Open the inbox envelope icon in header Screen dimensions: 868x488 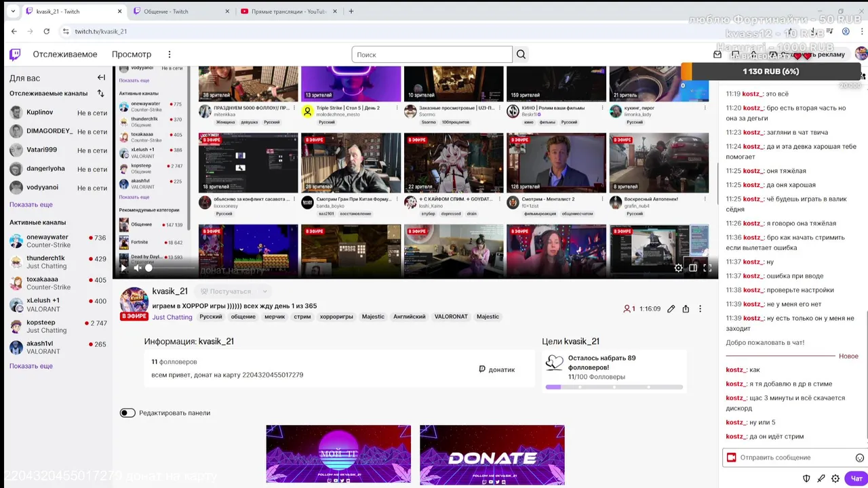coord(717,54)
